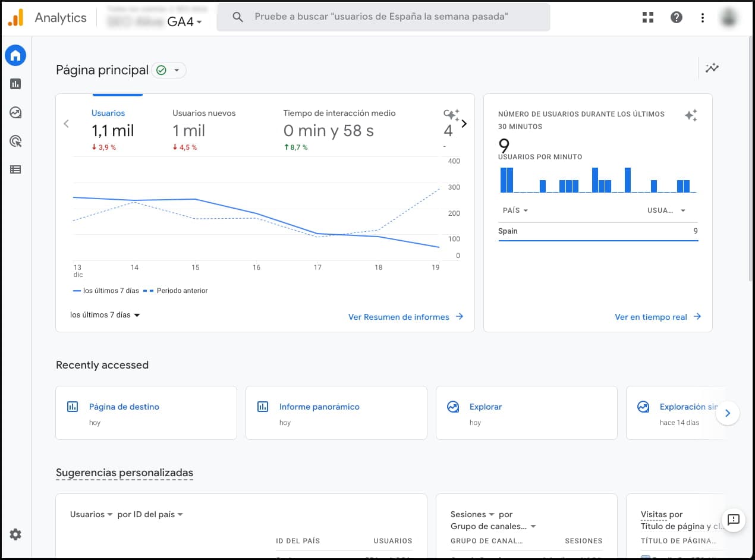The image size is (755, 560).
Task: Click the '↓ 3,9 %' change value
Action: tap(103, 147)
